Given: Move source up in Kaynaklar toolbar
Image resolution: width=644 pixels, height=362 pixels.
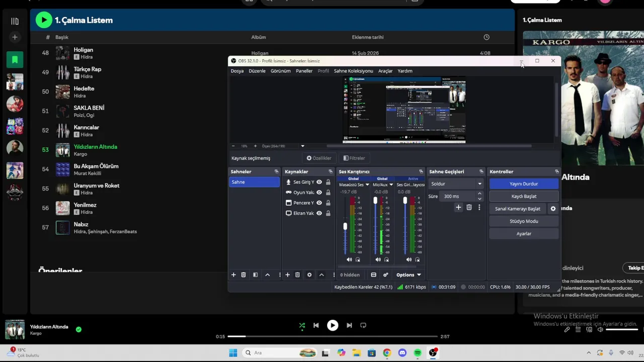Looking at the screenshot, I should pos(321,275).
